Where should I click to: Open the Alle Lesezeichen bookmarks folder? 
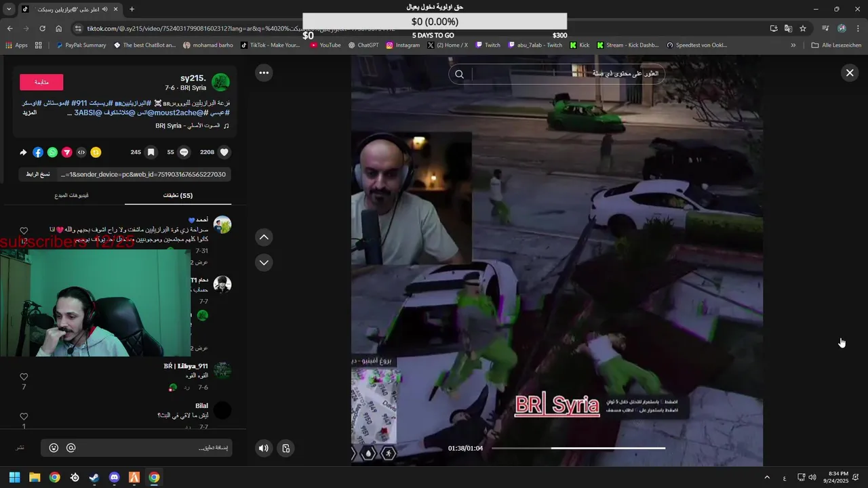click(x=836, y=45)
